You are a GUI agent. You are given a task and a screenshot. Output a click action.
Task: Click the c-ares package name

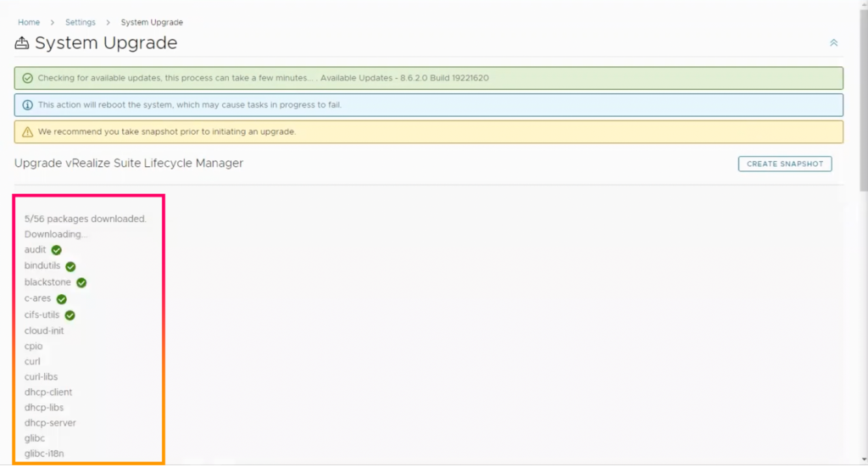pos(37,298)
